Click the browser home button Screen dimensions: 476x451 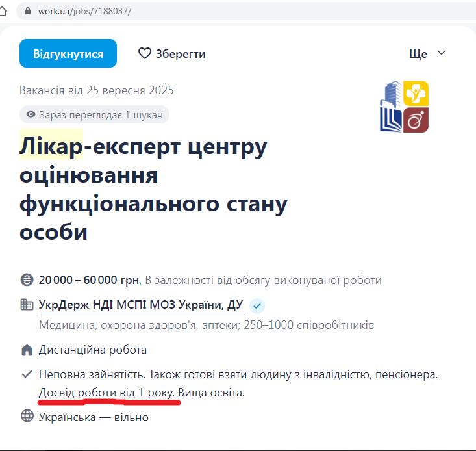[x=4, y=12]
